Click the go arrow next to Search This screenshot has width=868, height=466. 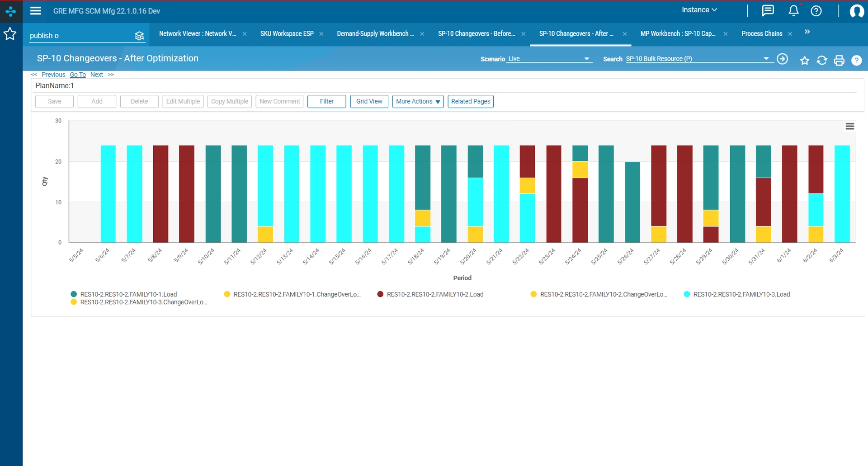point(782,59)
